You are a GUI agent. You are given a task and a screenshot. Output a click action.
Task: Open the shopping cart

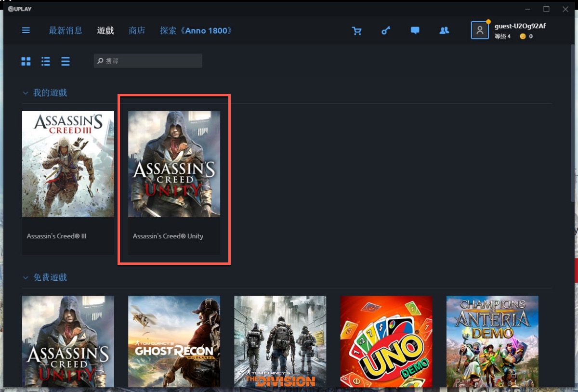[x=357, y=31]
